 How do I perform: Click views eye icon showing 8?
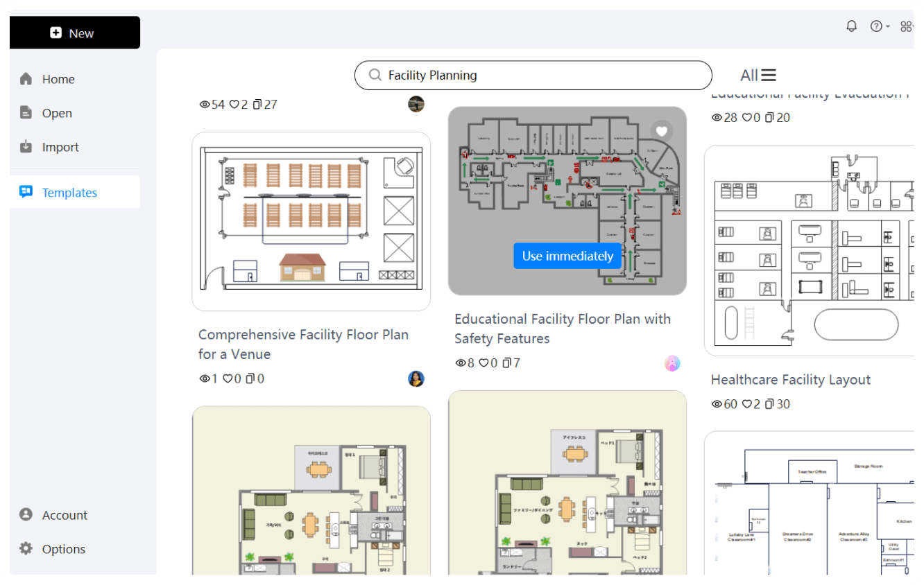click(461, 363)
